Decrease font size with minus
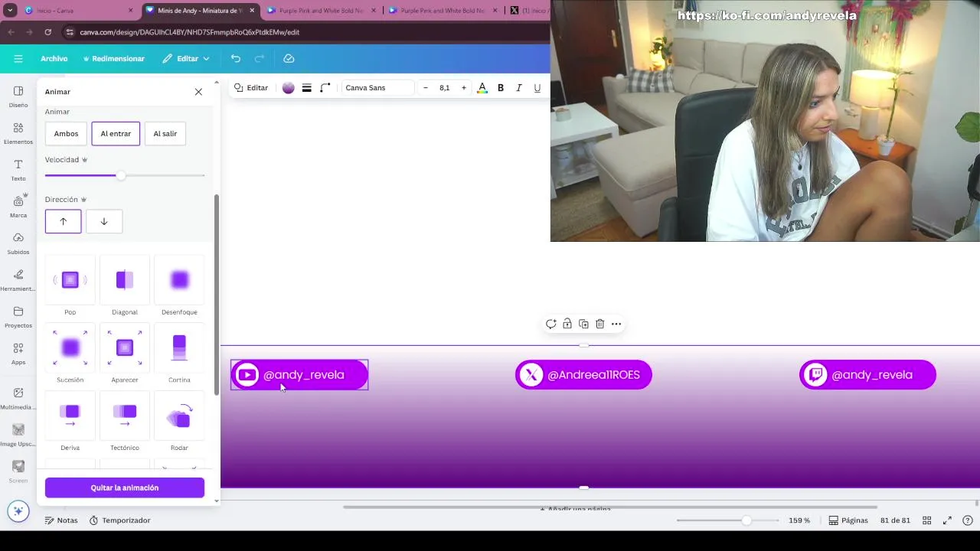 [x=426, y=88]
